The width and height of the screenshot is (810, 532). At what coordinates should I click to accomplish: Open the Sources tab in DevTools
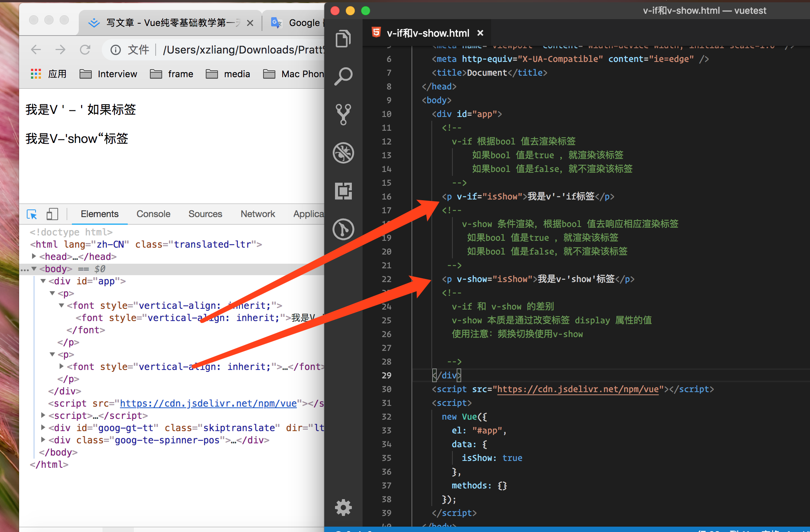click(x=205, y=214)
